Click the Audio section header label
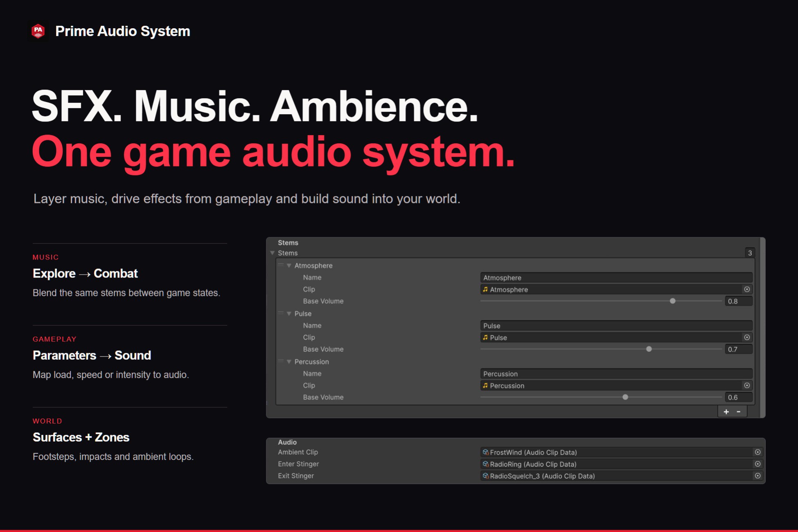Image resolution: width=798 pixels, height=532 pixels. coord(287,442)
